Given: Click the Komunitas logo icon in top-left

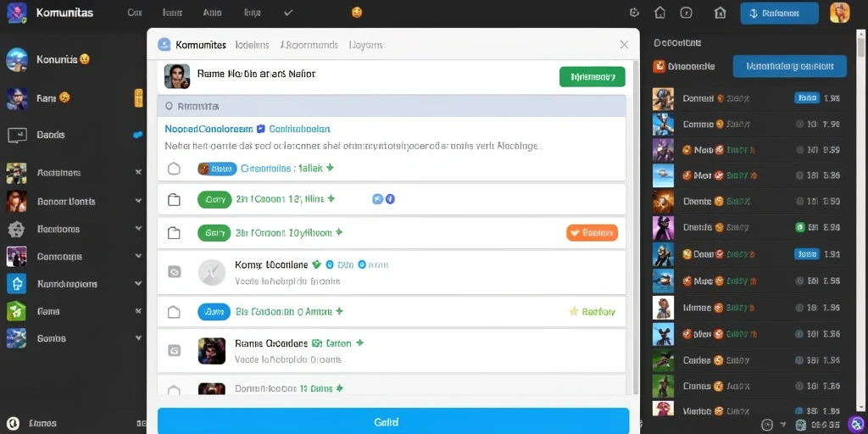Looking at the screenshot, I should tap(17, 13).
